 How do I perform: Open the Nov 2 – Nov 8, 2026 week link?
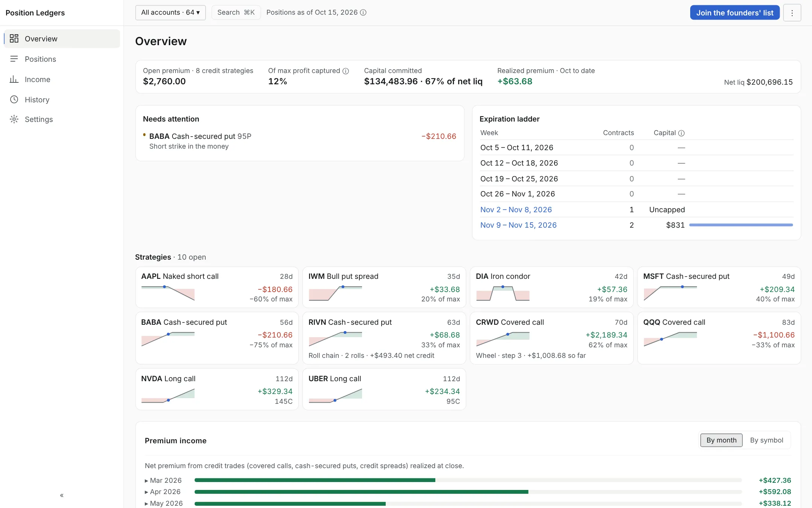516,210
